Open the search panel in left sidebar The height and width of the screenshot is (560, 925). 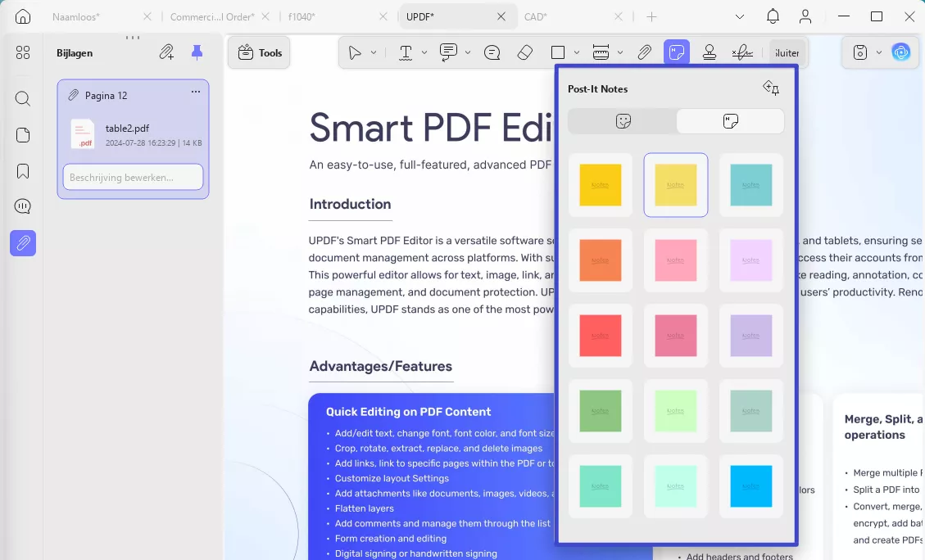(22, 98)
